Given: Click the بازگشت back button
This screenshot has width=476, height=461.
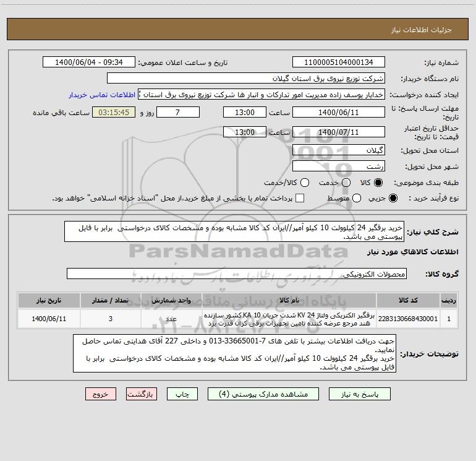Looking at the screenshot, I should click(142, 394).
